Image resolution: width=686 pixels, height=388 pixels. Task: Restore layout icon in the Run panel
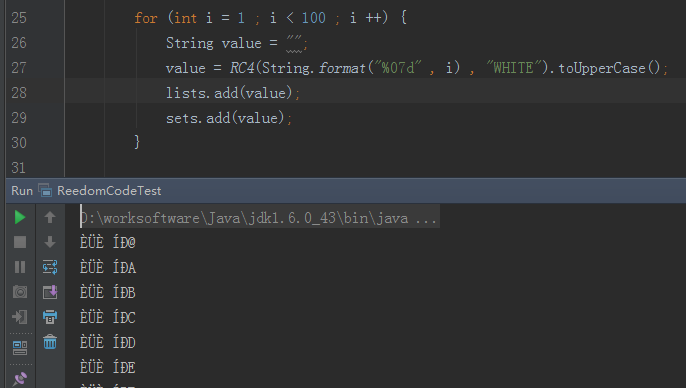tap(20, 348)
